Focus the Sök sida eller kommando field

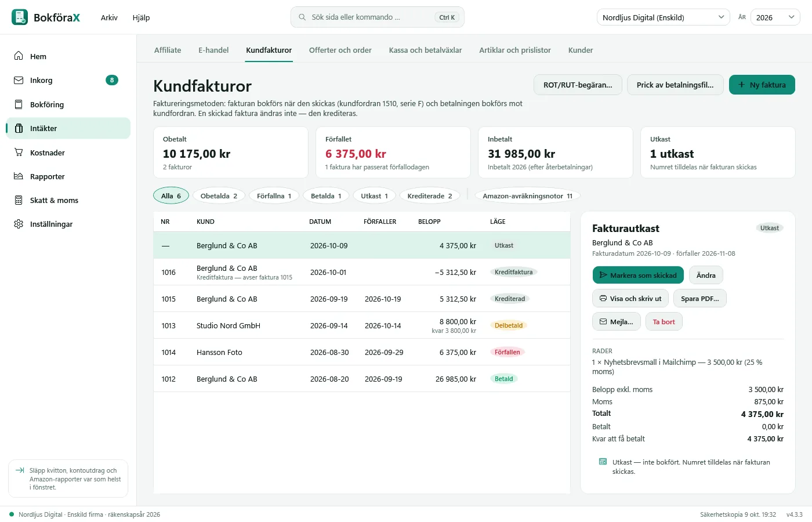tap(378, 17)
